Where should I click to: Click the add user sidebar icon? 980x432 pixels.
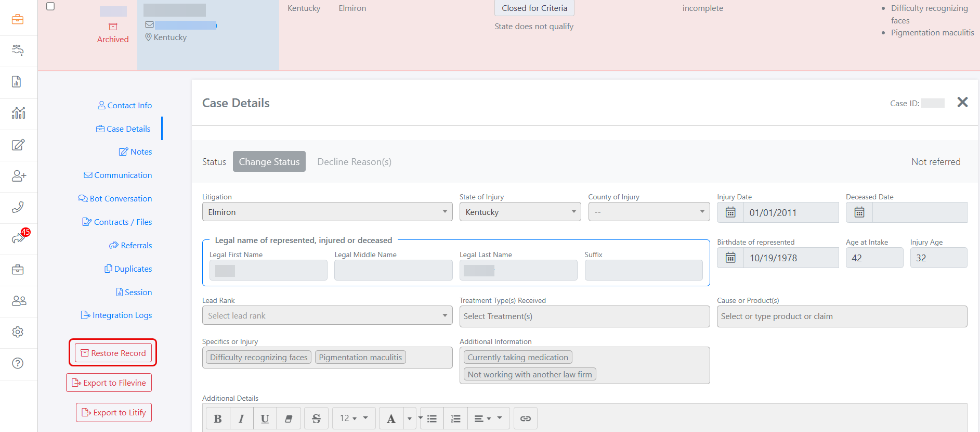(x=18, y=176)
